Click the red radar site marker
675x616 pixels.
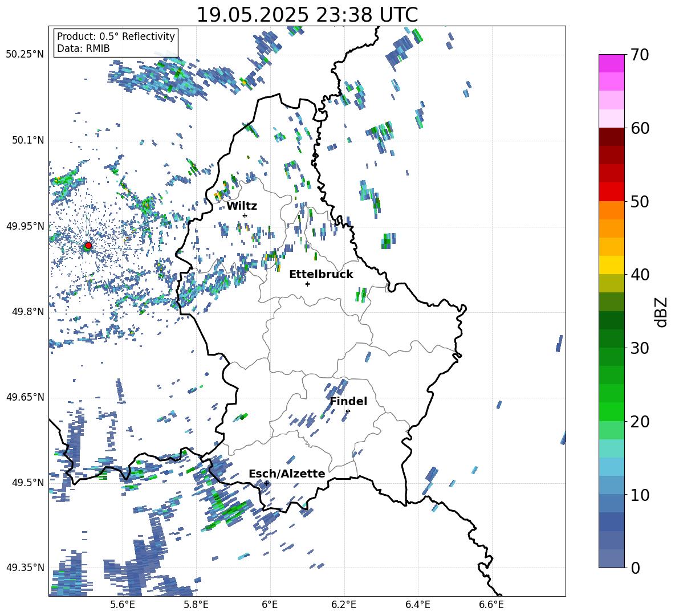(x=88, y=245)
